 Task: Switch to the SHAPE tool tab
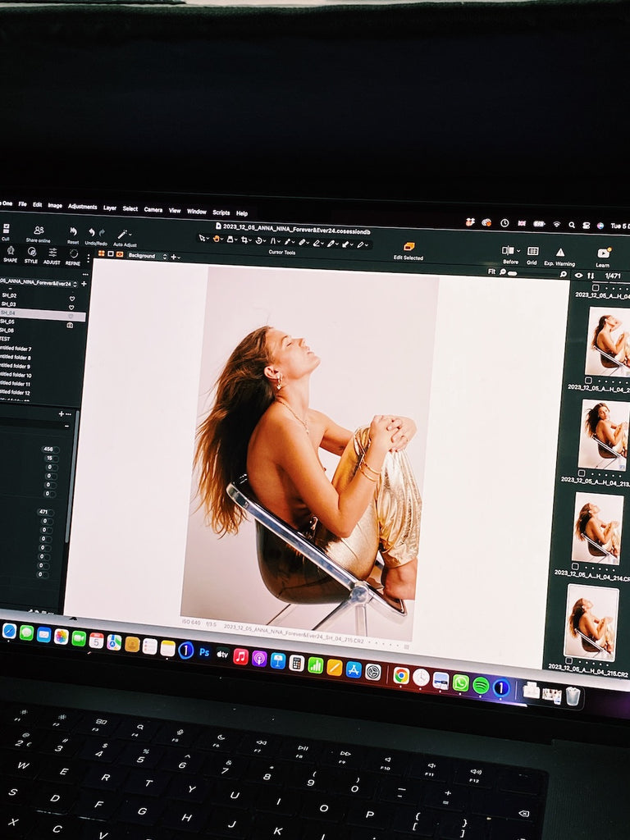click(10, 254)
